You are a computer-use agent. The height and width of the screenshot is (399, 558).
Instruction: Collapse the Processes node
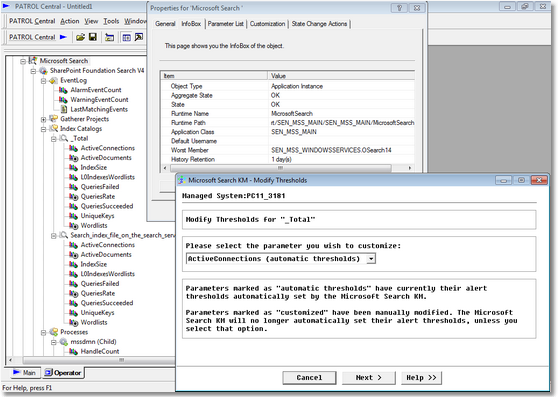(x=43, y=332)
